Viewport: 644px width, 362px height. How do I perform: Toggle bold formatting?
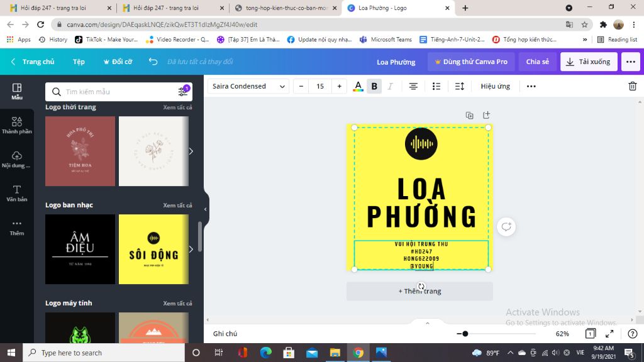tap(374, 86)
